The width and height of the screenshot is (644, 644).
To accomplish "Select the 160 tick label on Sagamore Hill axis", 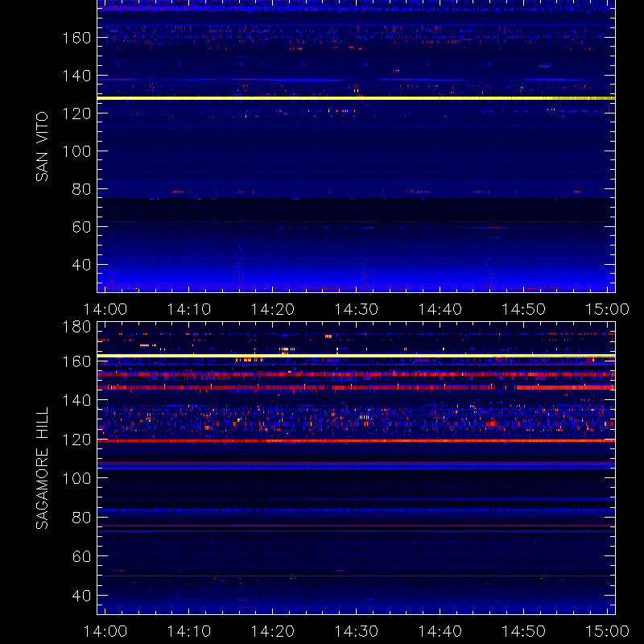I will pos(76,361).
